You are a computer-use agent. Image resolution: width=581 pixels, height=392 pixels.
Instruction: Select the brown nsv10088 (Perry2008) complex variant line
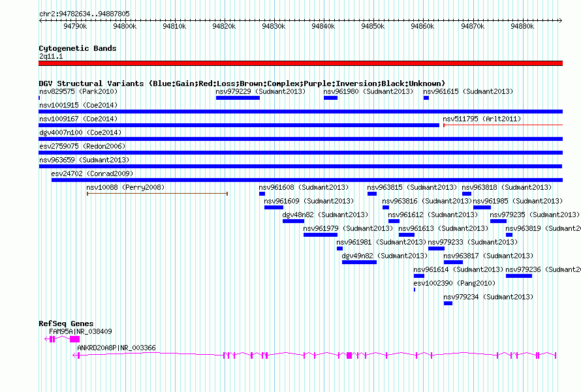click(x=157, y=194)
